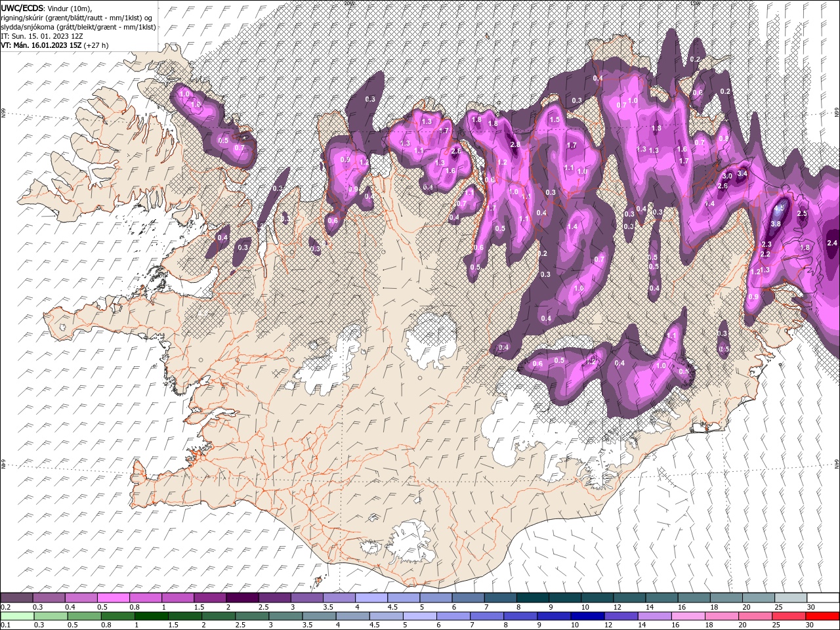Click the 'UWC/ECDS: Vindur (10m)' title line
The height and width of the screenshot is (630, 840).
point(47,8)
